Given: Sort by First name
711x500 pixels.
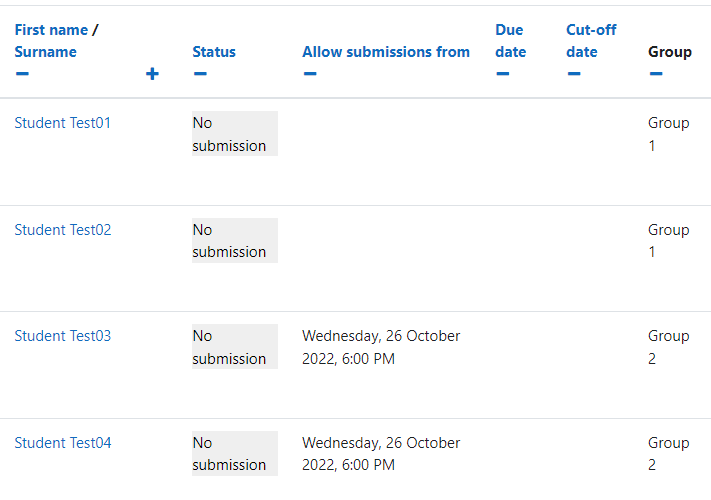Looking at the screenshot, I should pos(51,30).
